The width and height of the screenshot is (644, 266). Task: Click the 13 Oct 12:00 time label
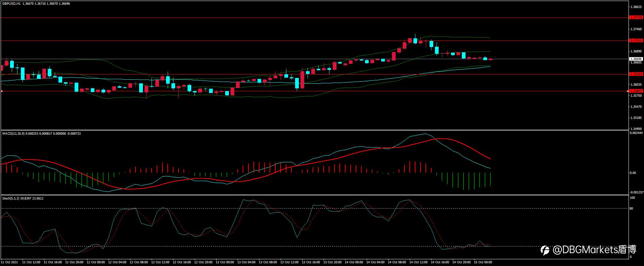click(289, 262)
